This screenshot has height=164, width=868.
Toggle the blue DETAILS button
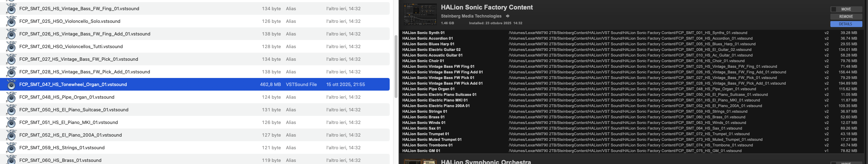pyautogui.click(x=846, y=24)
